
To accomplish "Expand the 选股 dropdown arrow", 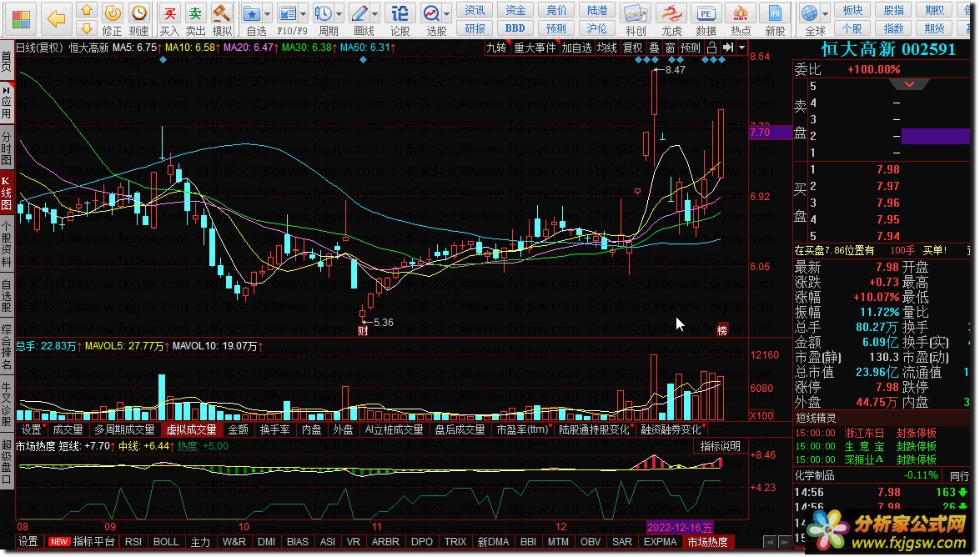I will click(447, 13).
